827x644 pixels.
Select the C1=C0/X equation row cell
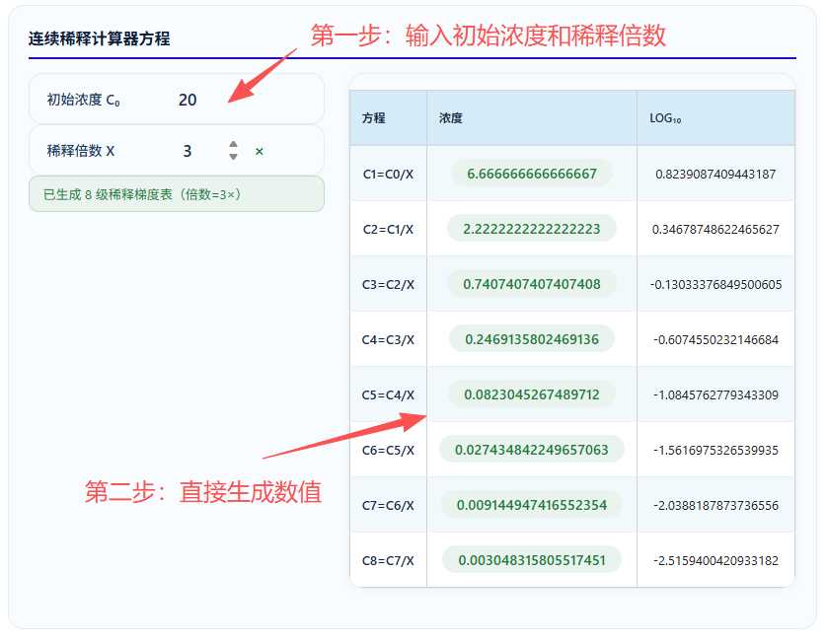tap(388, 174)
